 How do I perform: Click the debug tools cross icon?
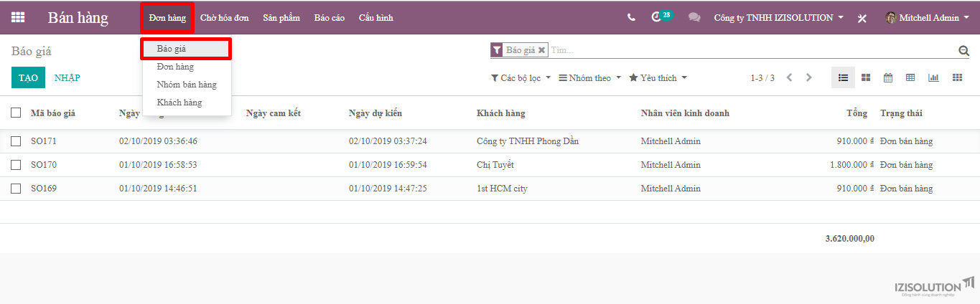[x=862, y=18]
